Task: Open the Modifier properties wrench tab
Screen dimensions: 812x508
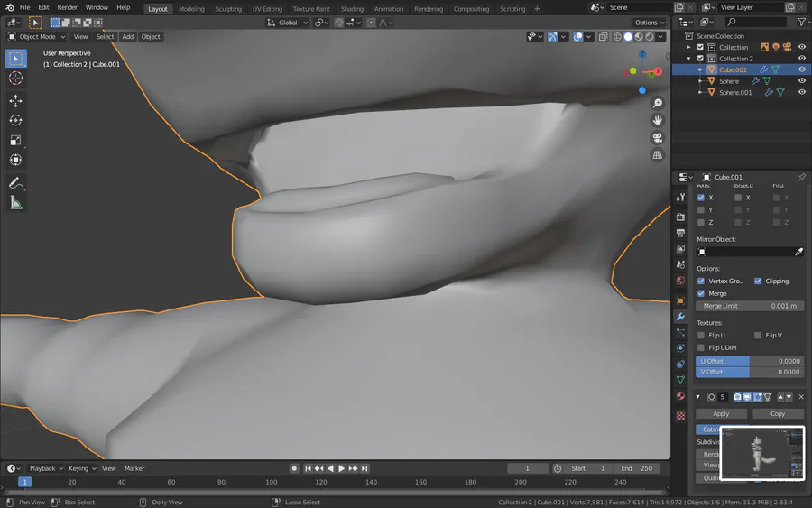Action: [680, 317]
